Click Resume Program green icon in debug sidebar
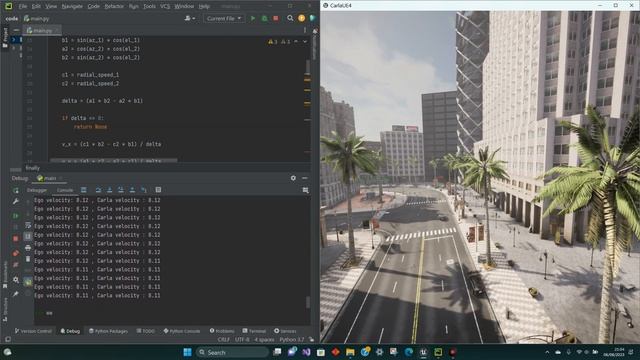Image resolution: width=640 pixels, height=360 pixels. coord(16,216)
